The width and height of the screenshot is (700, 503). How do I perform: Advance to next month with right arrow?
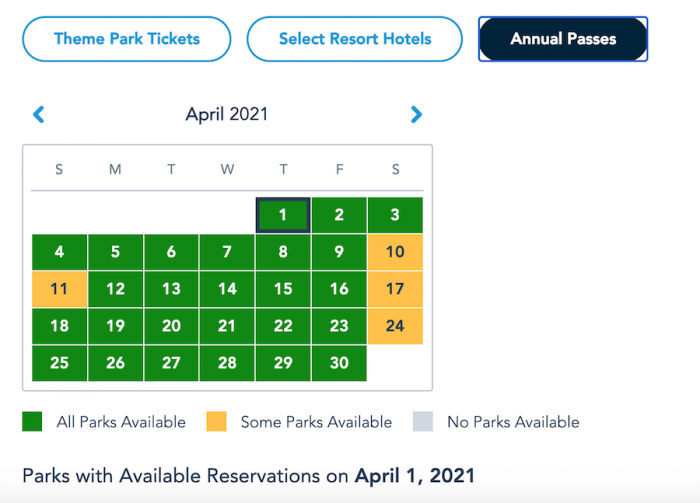(x=416, y=115)
